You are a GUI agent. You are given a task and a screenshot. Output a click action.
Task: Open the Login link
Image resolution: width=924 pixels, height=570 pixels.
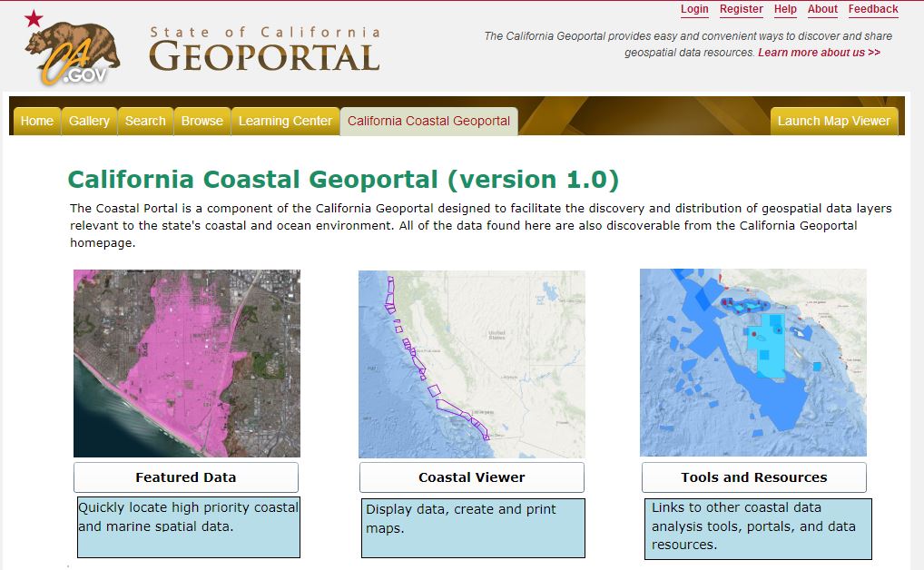coord(694,9)
